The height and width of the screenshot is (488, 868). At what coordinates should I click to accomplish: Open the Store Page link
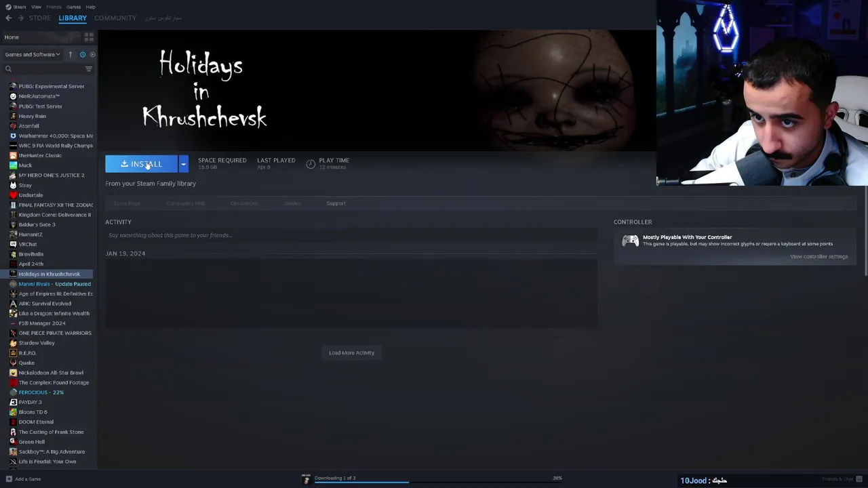(127, 203)
